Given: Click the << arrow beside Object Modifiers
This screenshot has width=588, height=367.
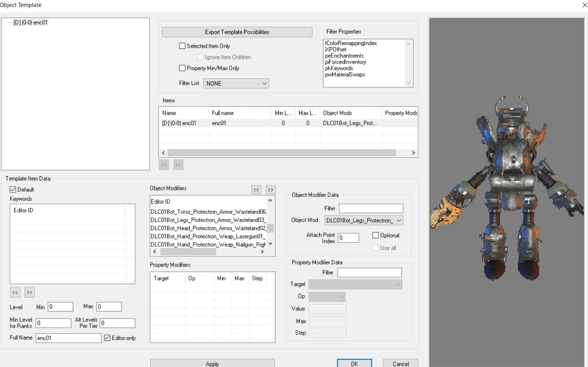Looking at the screenshot, I should (x=256, y=190).
